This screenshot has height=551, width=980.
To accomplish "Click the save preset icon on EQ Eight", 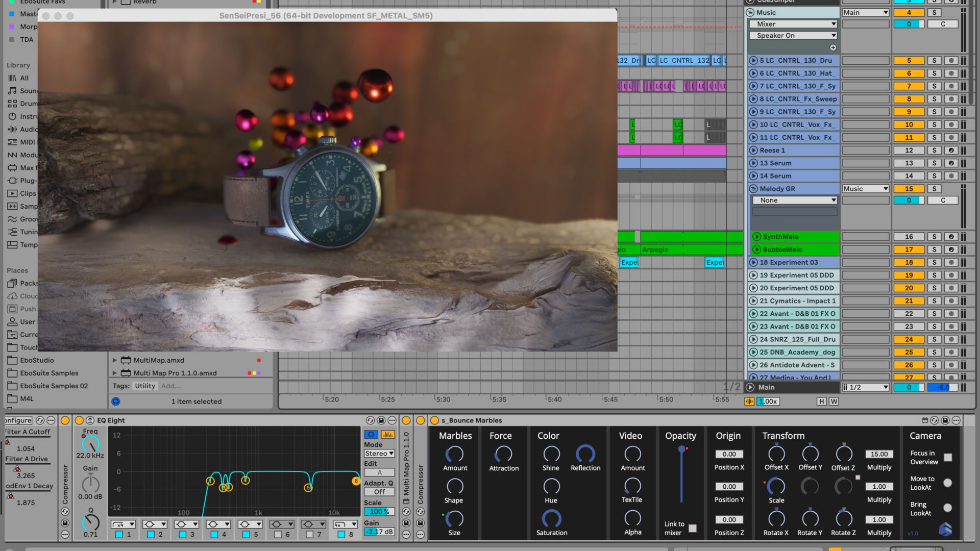I will (x=381, y=420).
